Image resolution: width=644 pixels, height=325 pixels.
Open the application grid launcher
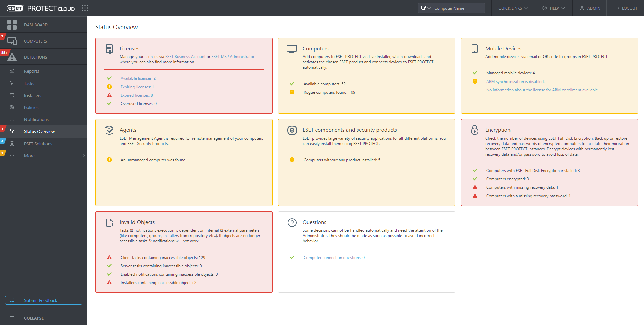[85, 8]
